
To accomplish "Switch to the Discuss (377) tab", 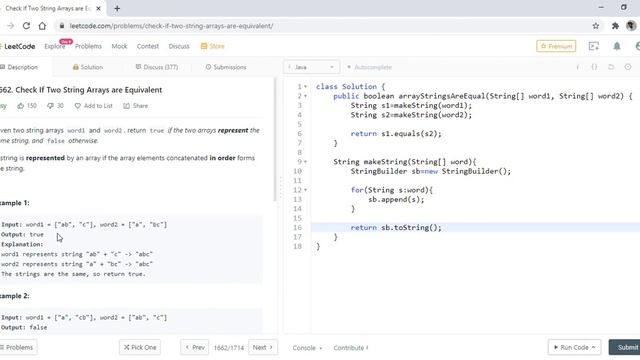I will (x=157, y=67).
